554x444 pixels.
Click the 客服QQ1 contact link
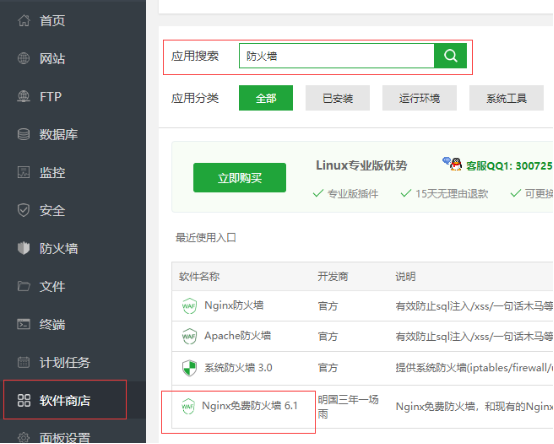[x=509, y=166]
